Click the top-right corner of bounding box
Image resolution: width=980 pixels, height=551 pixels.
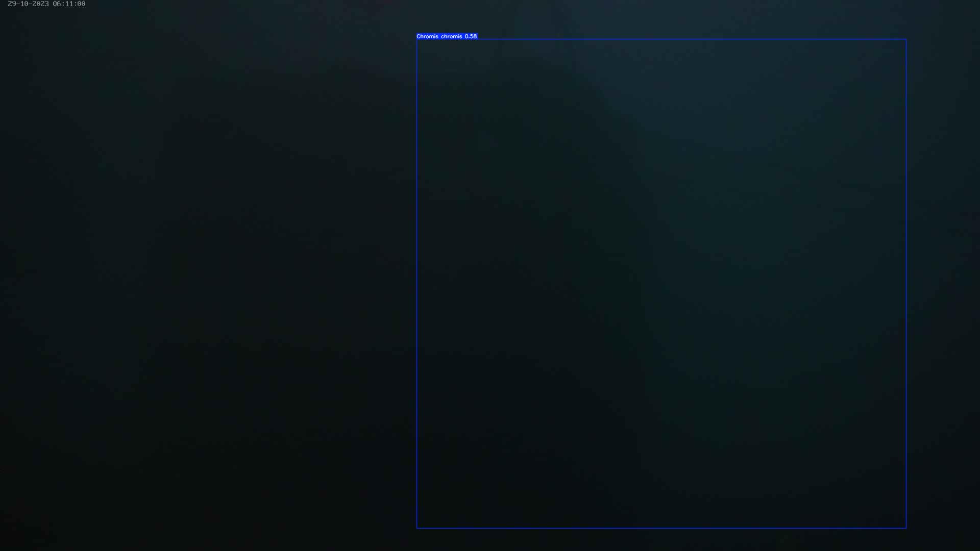(906, 39)
